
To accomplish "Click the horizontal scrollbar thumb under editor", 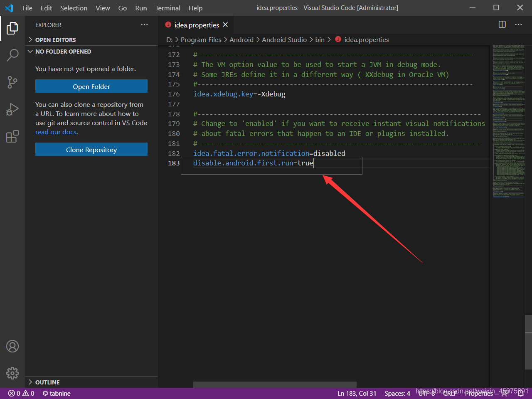I will (x=275, y=384).
